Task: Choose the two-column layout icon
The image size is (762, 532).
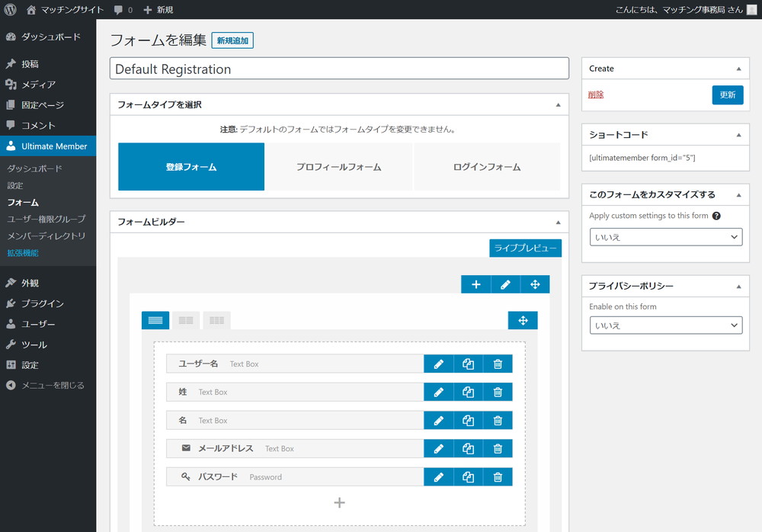Action: (186, 320)
